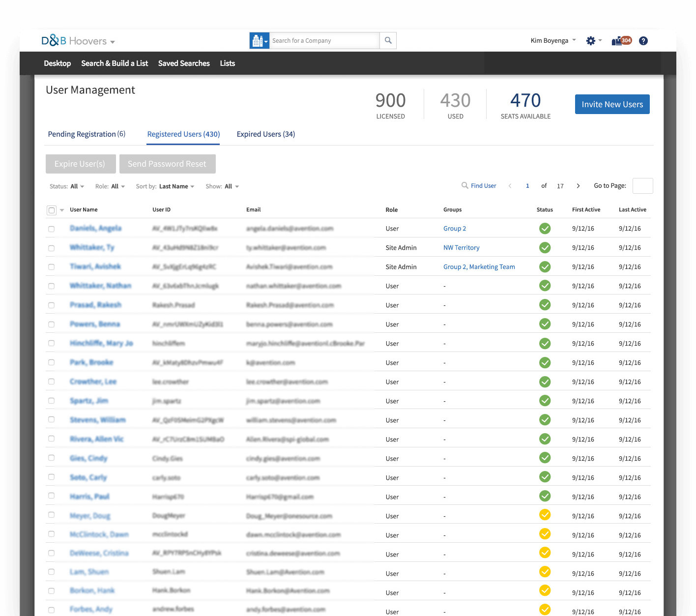The image size is (696, 616).
Task: Click the previous page arrow
Action: tap(510, 186)
